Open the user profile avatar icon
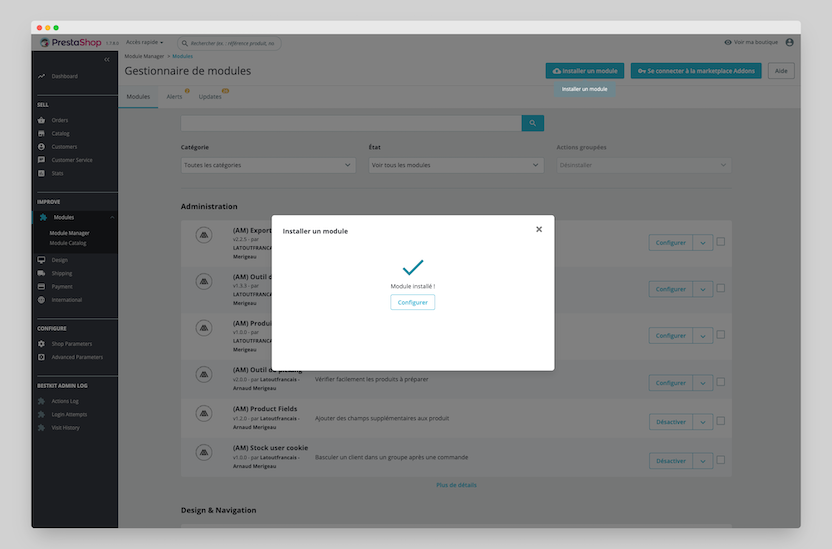Image resolution: width=832 pixels, height=549 pixels. [790, 42]
